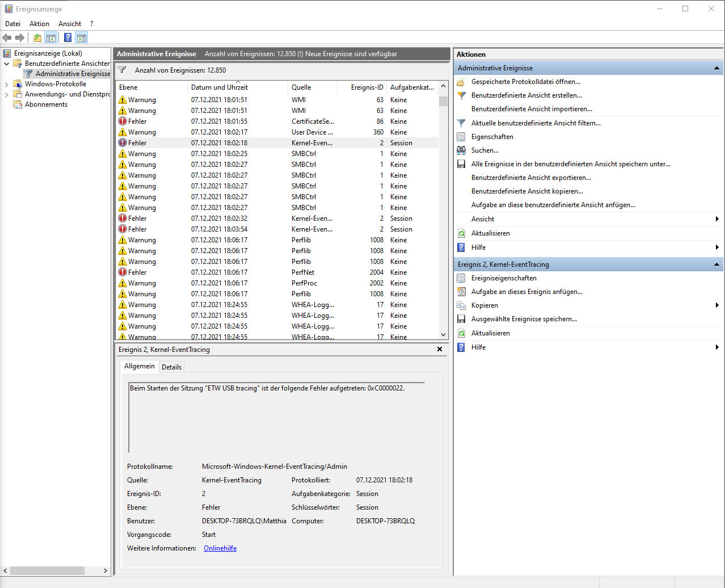Expand Anwendungs- und Dienstprotokolle tree node
Image resolution: width=725 pixels, height=588 pixels.
point(7,94)
